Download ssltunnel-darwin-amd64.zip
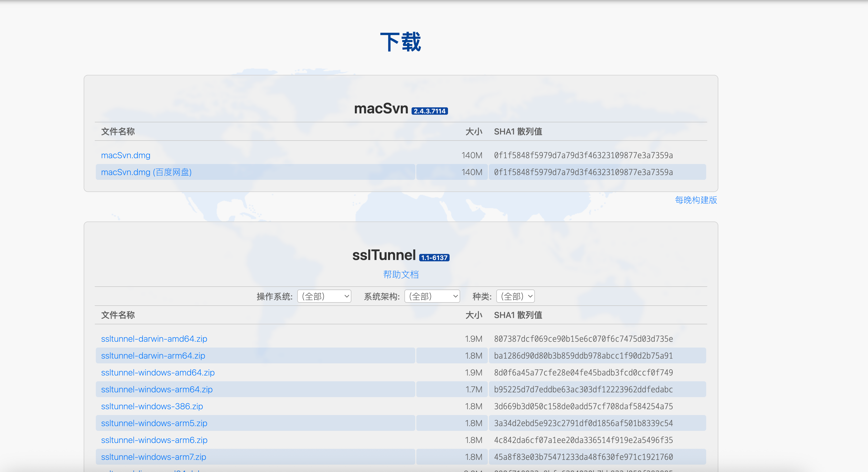 [x=154, y=339]
